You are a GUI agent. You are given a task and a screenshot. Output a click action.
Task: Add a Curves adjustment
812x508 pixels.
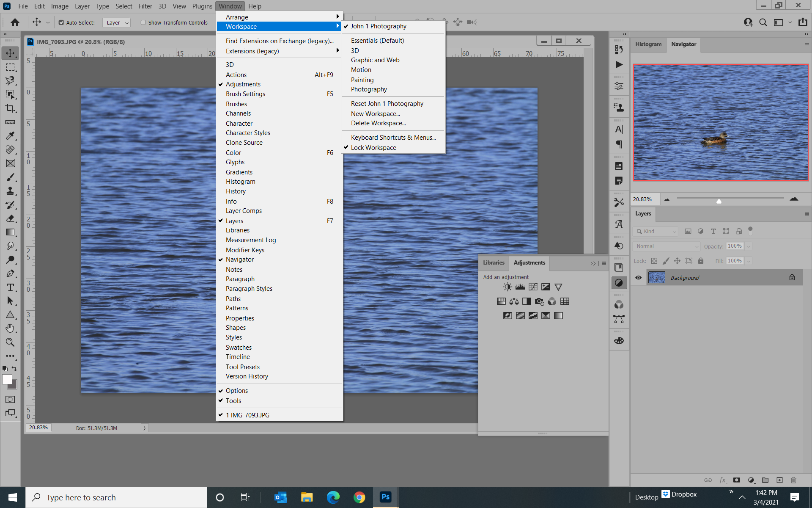pyautogui.click(x=532, y=287)
